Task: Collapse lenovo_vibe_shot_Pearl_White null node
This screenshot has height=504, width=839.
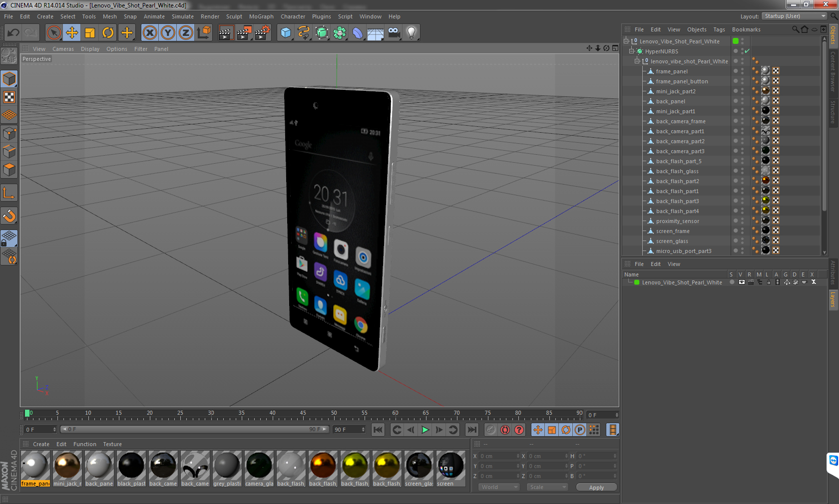Action: pyautogui.click(x=637, y=61)
